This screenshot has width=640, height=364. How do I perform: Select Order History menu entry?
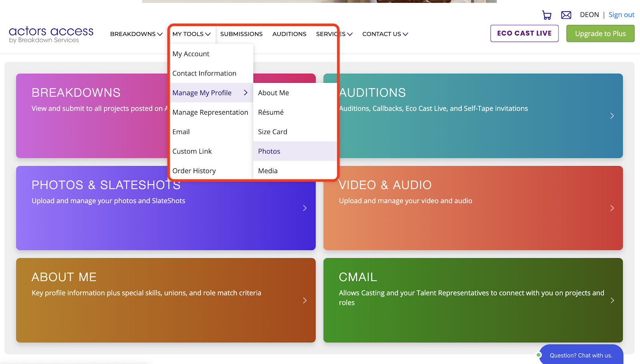(x=212, y=171)
